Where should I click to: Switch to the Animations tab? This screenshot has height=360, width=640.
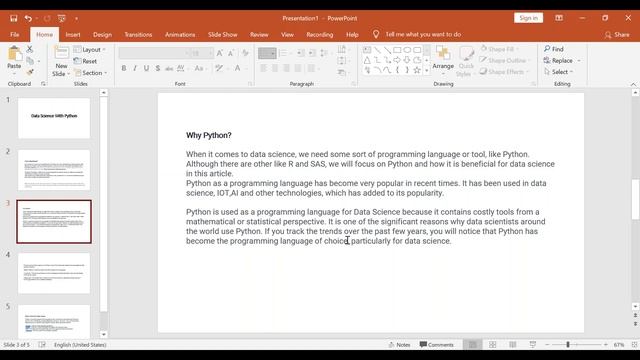point(180,35)
